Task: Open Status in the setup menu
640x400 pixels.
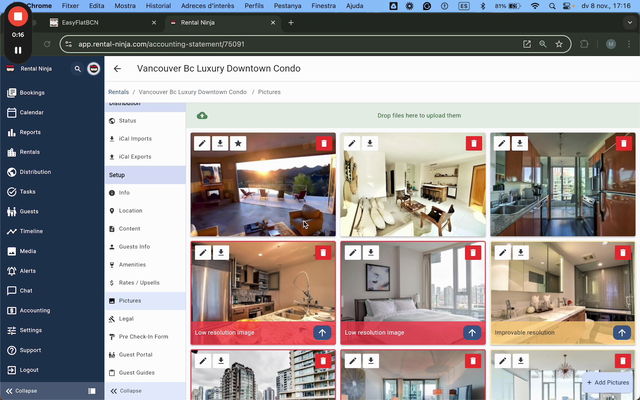Action: (x=145, y=121)
